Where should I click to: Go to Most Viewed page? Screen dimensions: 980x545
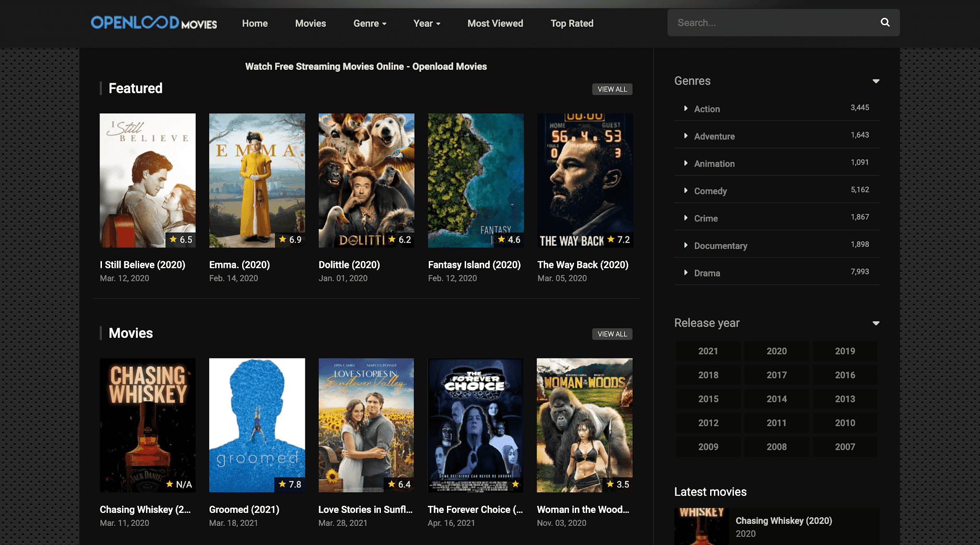click(495, 23)
